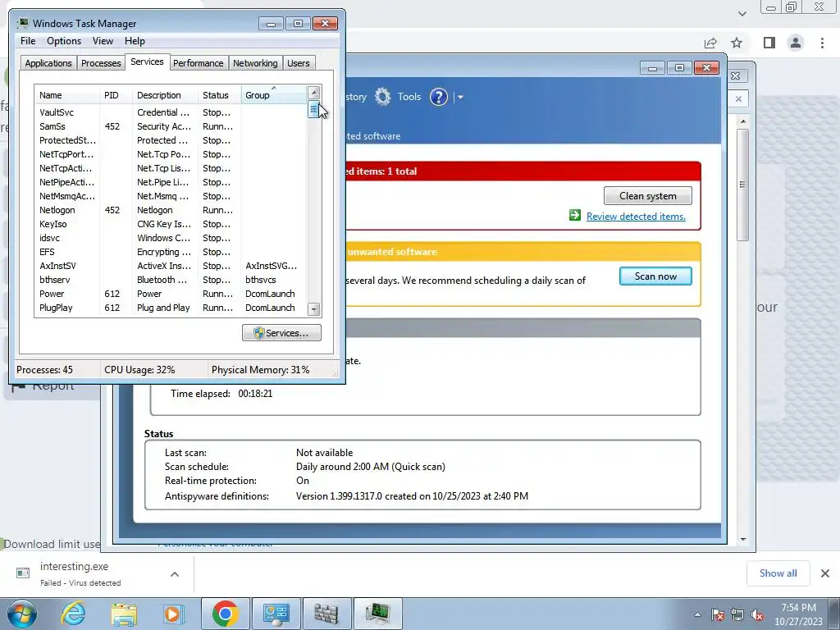The height and width of the screenshot is (630, 840).
Task: Sort services by PID column header
Action: pos(116,95)
